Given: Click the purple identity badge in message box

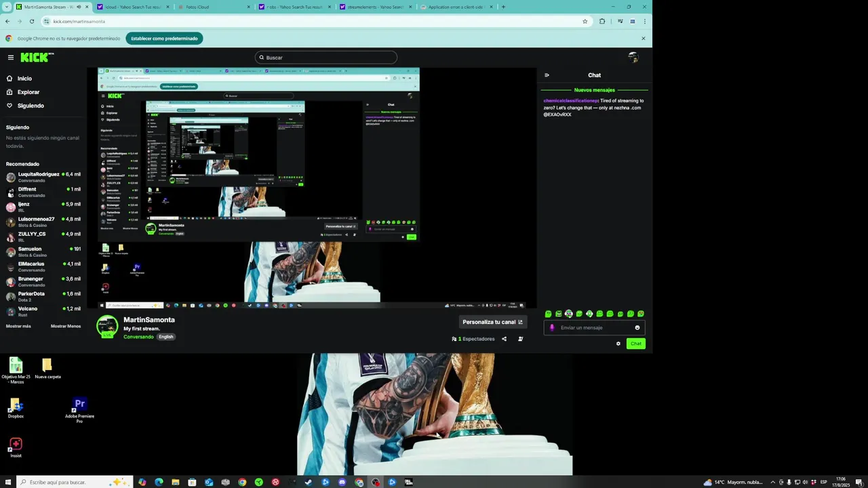Looking at the screenshot, I should point(552,328).
